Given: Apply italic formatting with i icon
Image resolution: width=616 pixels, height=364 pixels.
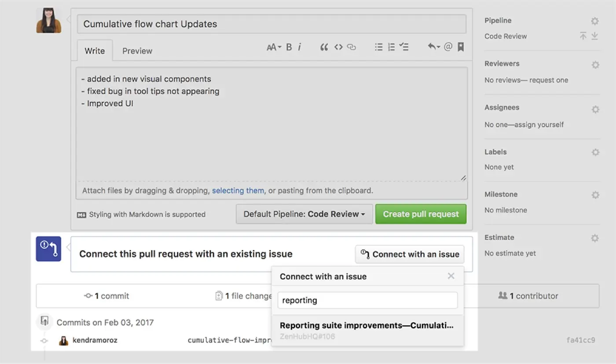Looking at the screenshot, I should pyautogui.click(x=299, y=47).
